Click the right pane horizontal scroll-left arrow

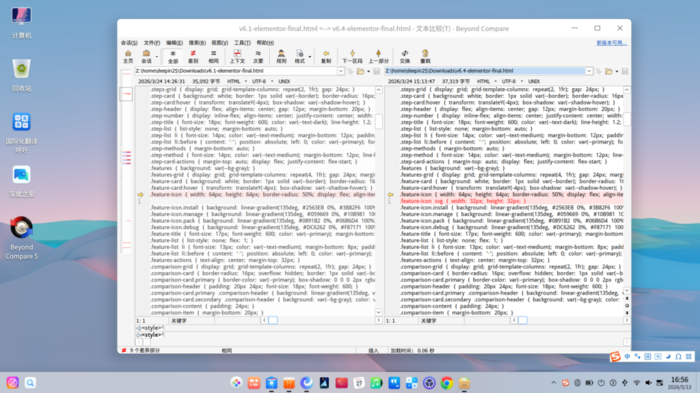(514, 320)
